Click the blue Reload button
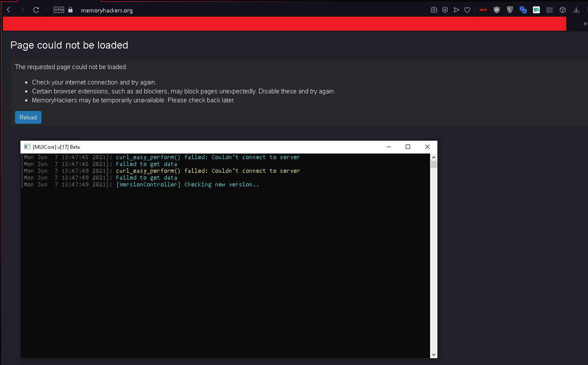 click(28, 117)
